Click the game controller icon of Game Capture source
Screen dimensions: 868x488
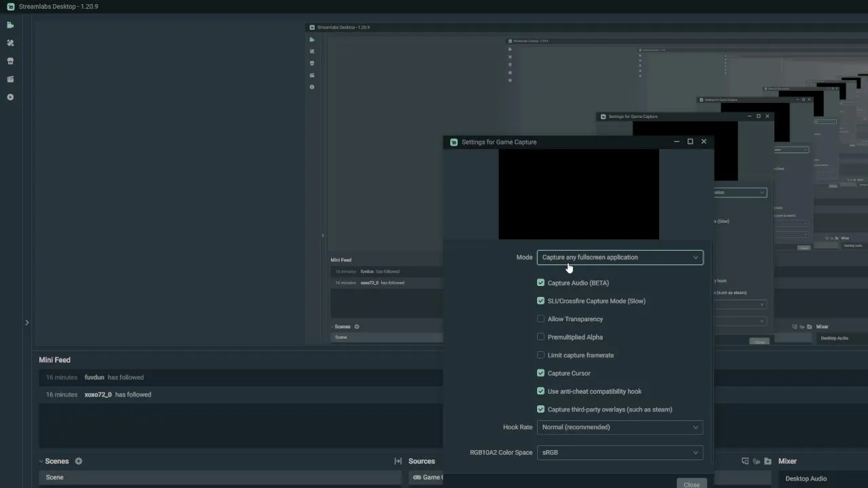[417, 477]
